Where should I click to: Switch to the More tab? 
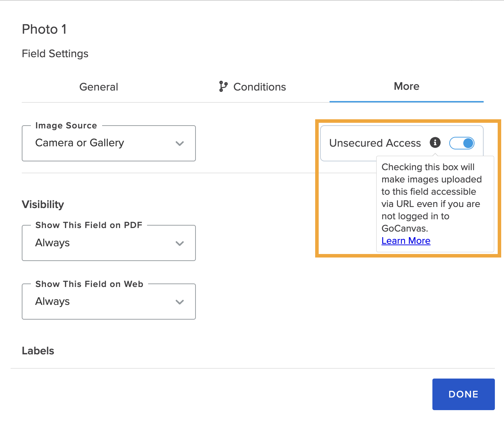pos(406,86)
